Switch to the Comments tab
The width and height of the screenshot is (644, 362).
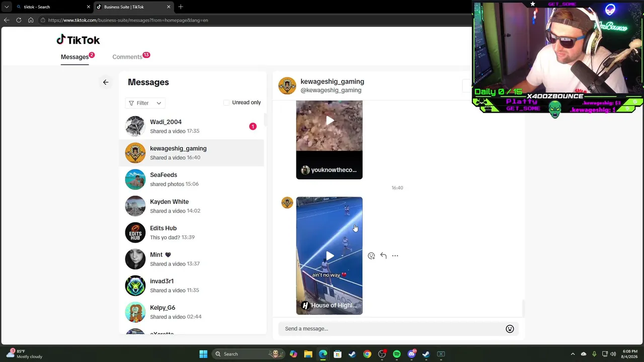pyautogui.click(x=127, y=57)
